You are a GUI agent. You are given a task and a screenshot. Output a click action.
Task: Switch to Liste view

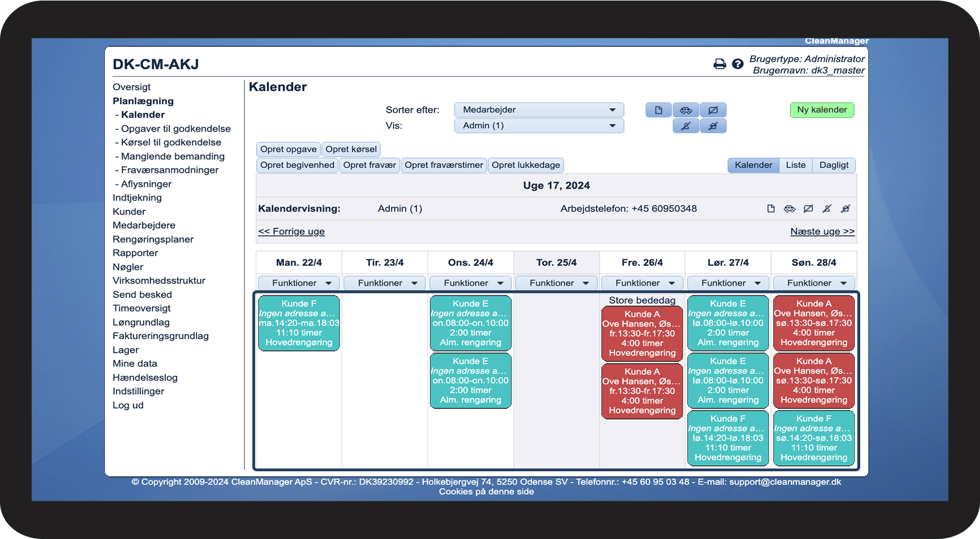[795, 165]
